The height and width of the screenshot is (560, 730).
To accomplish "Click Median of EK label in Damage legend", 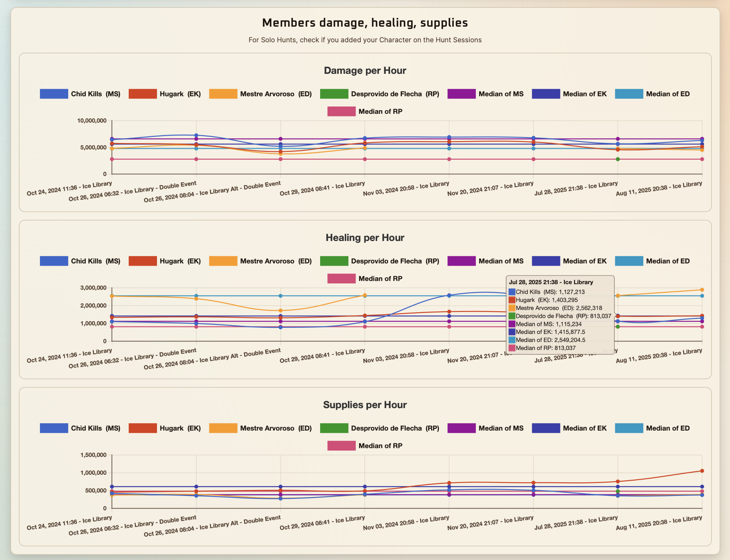I will (x=585, y=94).
